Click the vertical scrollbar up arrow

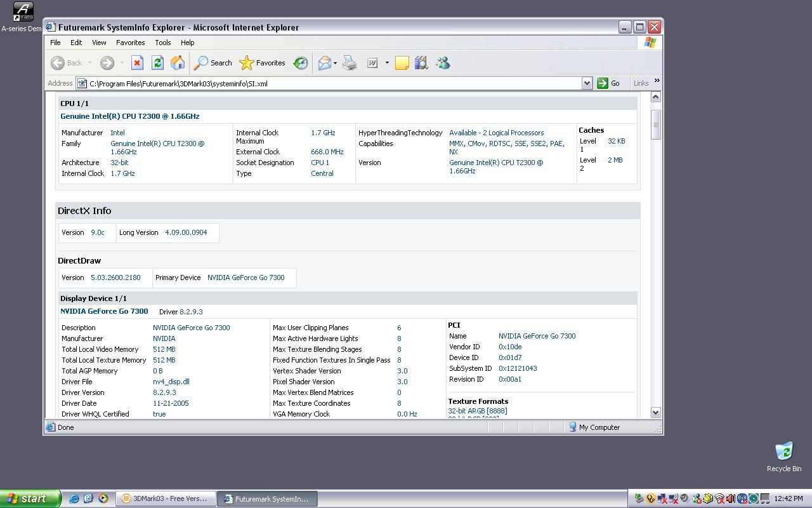(x=655, y=97)
